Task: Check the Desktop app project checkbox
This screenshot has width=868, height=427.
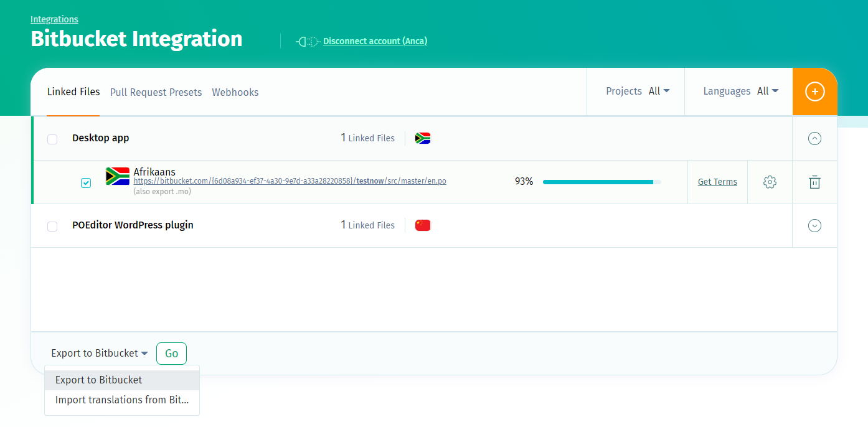Action: pos(52,139)
